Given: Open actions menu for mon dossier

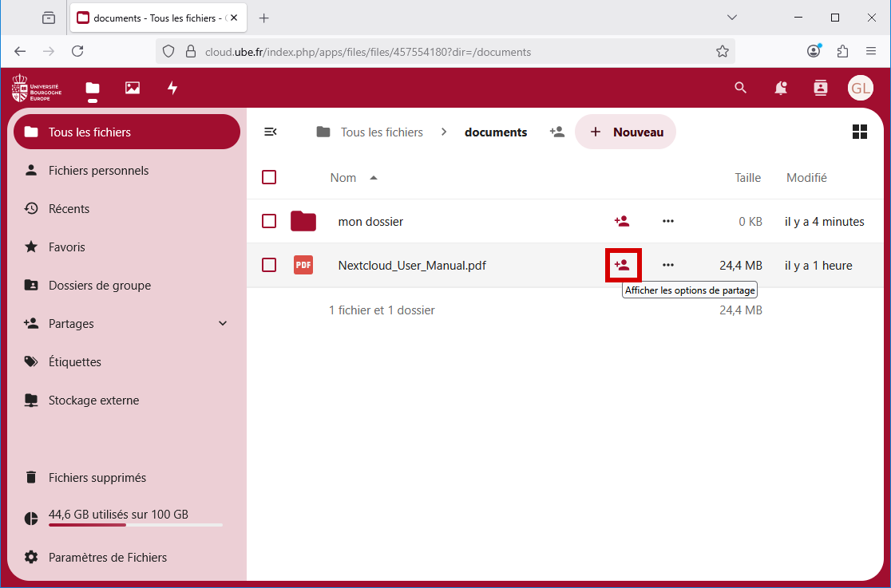Looking at the screenshot, I should (668, 221).
